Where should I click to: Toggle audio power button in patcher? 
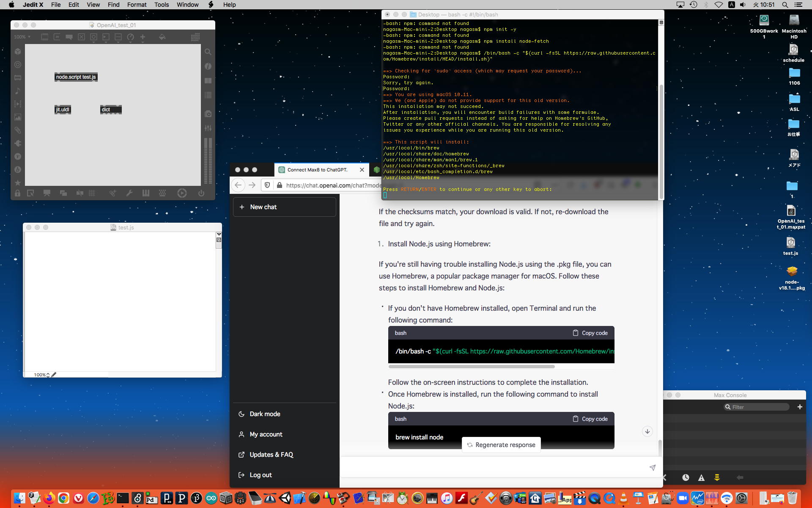[201, 193]
